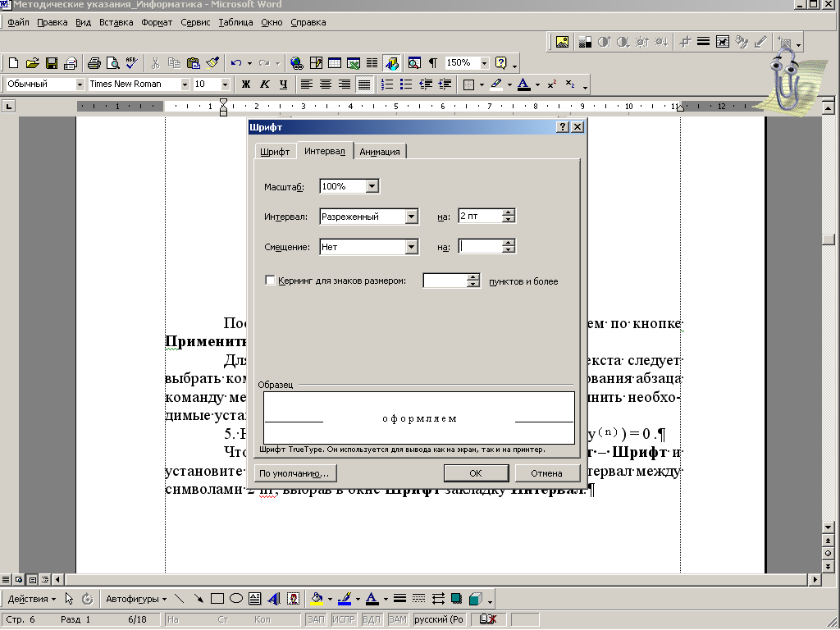
Task: Open fill color bucket on the drawing toolbar
Action: 317,599
